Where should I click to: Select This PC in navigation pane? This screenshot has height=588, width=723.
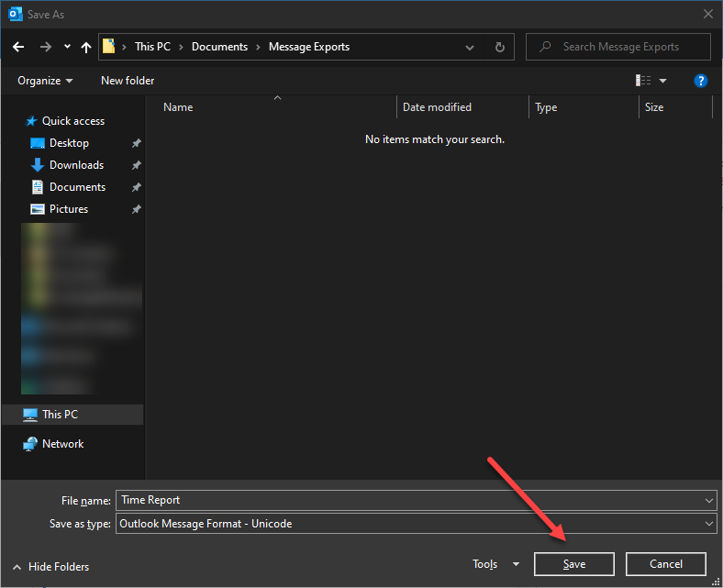click(60, 415)
